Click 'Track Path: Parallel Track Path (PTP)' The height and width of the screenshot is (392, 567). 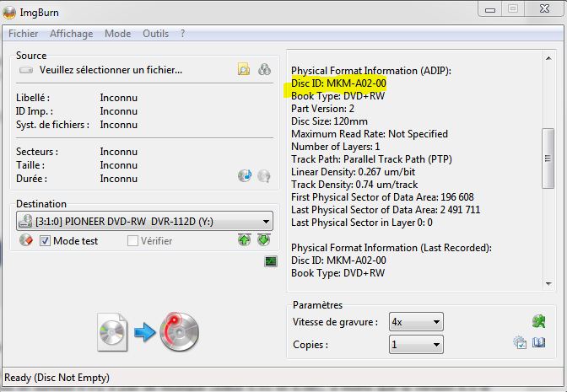(x=371, y=159)
